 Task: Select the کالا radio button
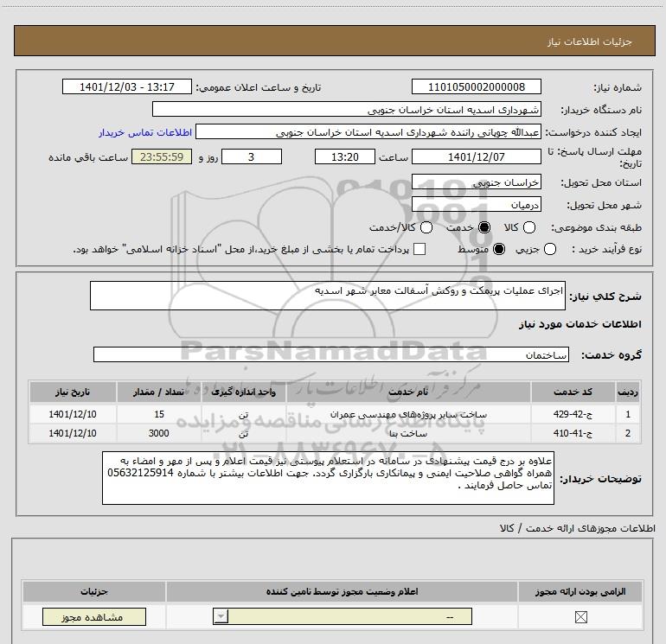[528, 227]
